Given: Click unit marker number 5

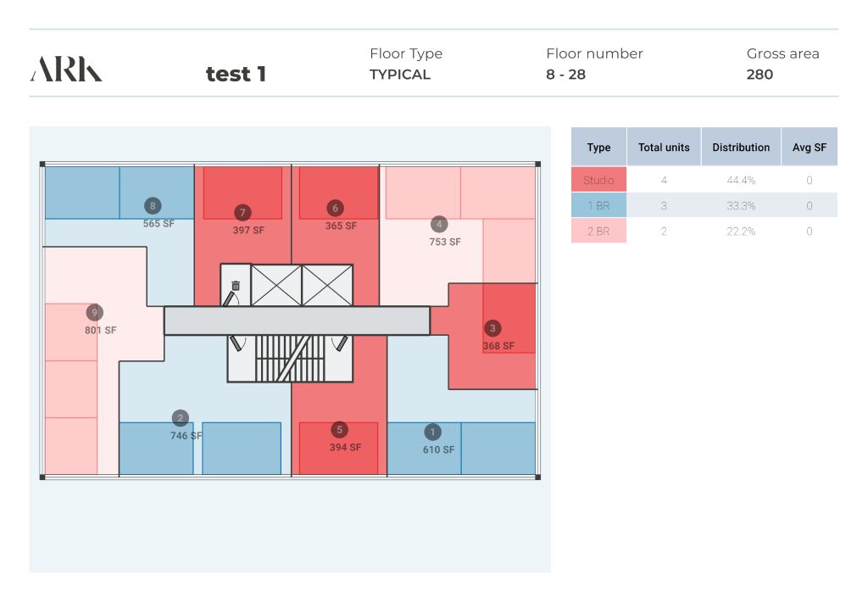Looking at the screenshot, I should point(339,429).
